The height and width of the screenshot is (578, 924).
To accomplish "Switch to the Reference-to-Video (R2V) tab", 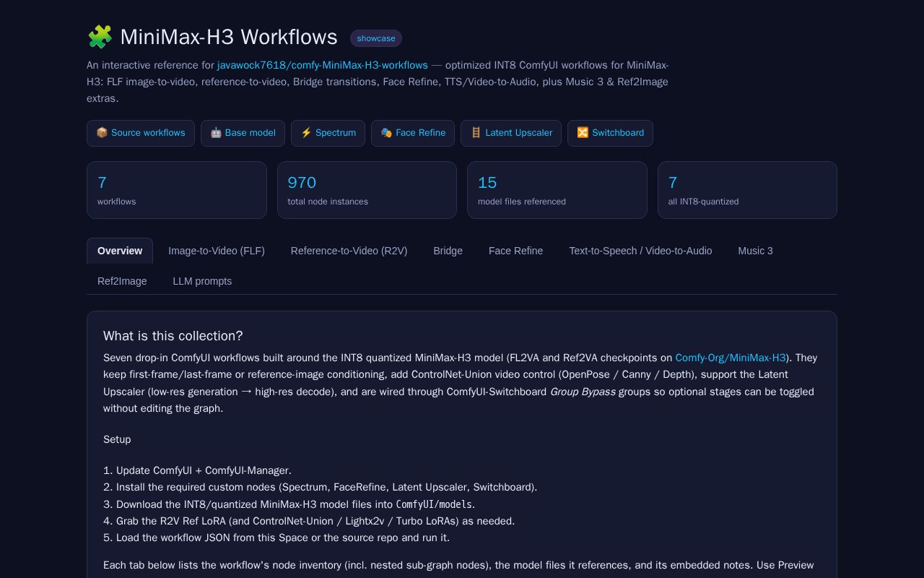I will click(349, 251).
